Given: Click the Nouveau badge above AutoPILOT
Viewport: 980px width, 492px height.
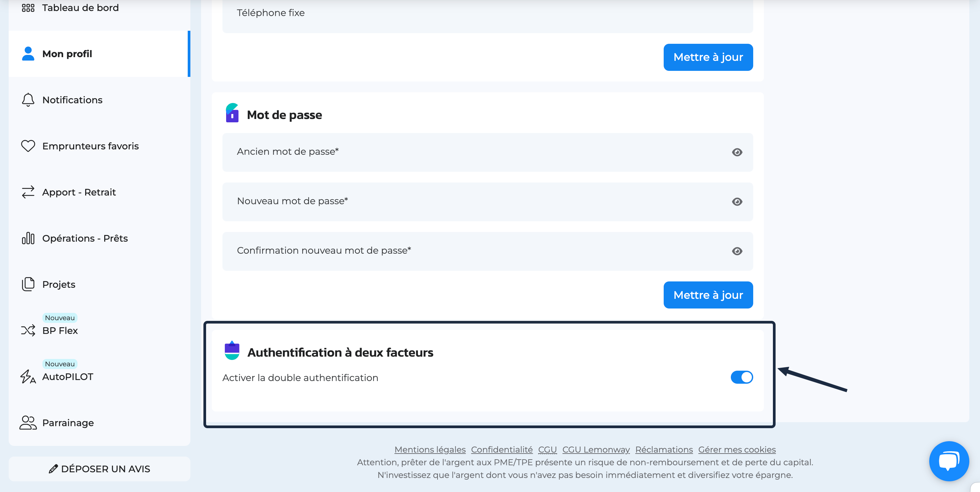Looking at the screenshot, I should 60,364.
